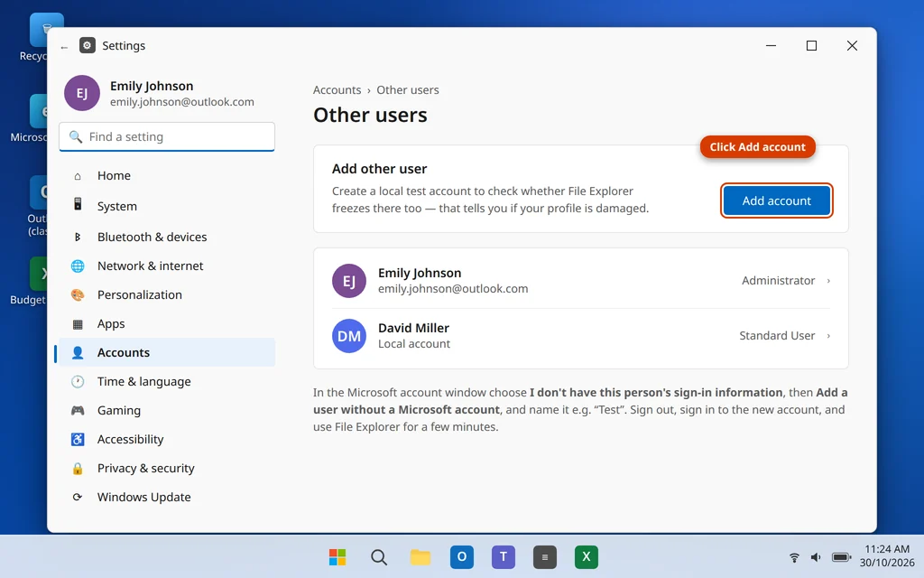Click the Home house icon
This screenshot has width=924, height=578.
pyautogui.click(x=78, y=176)
